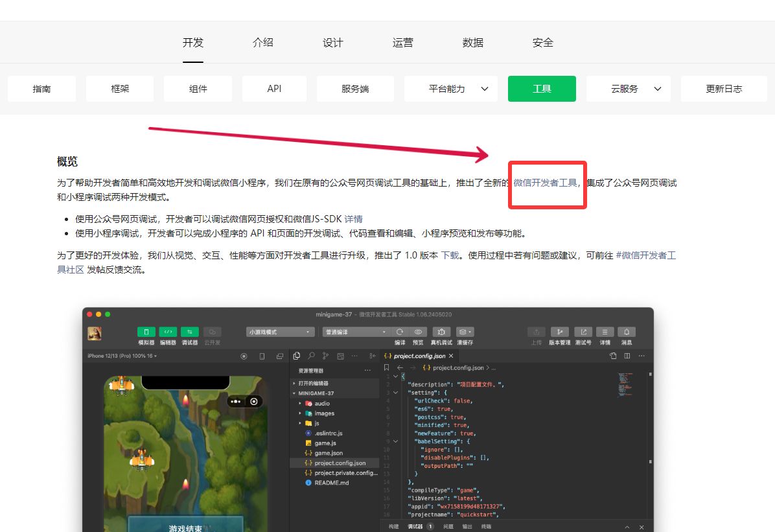
Task: Collapse the bottom debugger panel chevron
Action: 627,527
